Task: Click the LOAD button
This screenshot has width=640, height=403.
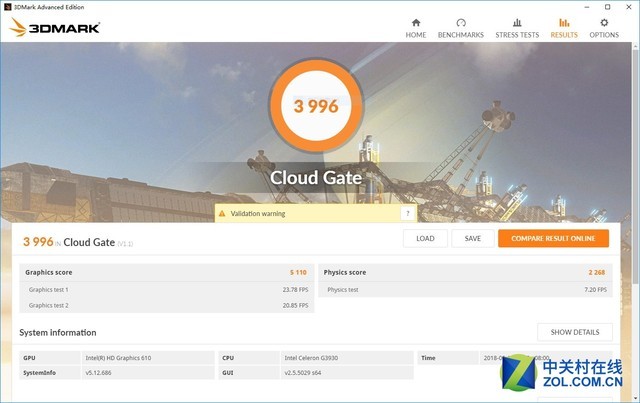Action: tap(425, 238)
